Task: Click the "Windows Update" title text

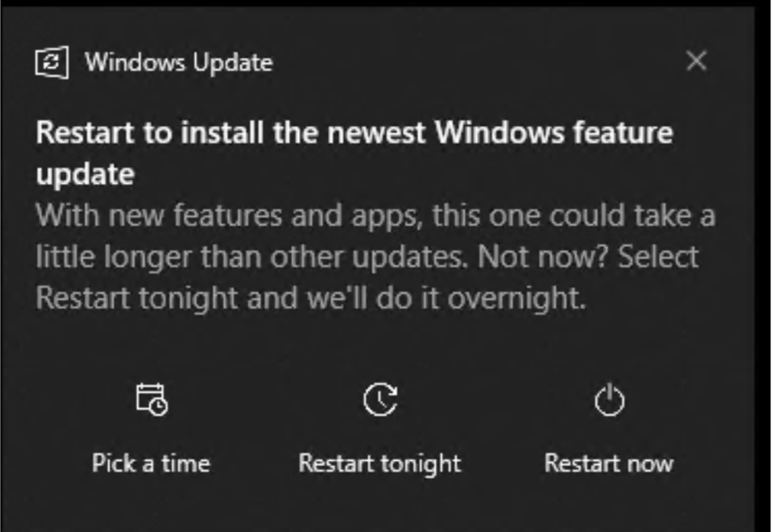Action: pos(178,62)
